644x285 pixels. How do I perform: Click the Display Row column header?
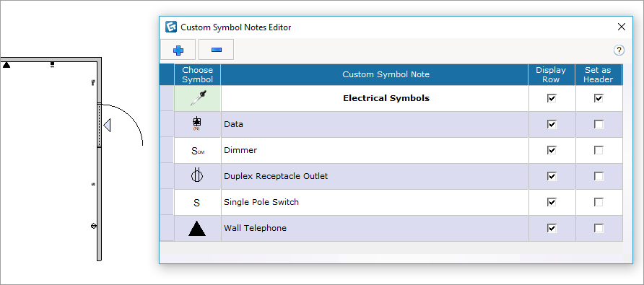coord(552,75)
